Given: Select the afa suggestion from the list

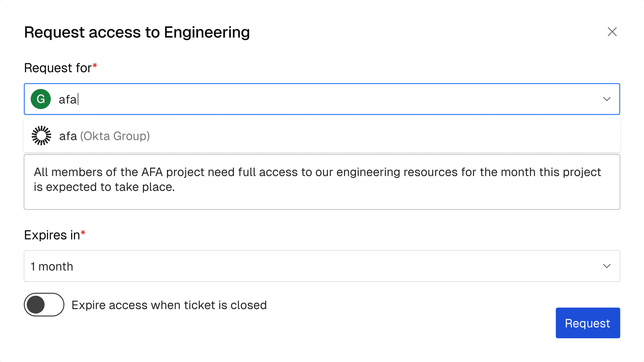Looking at the screenshot, I should (x=68, y=136).
